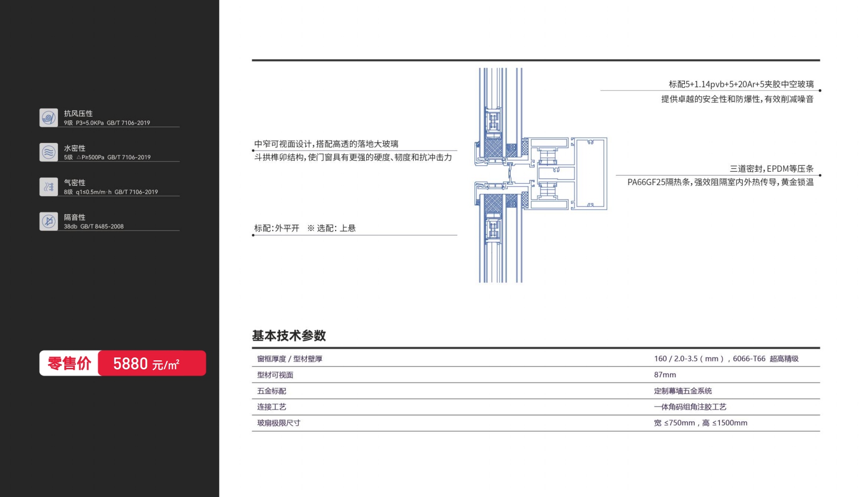Image resolution: width=868 pixels, height=497 pixels.
Task: Select the 基本技术参数 heading
Action: [x=289, y=336]
